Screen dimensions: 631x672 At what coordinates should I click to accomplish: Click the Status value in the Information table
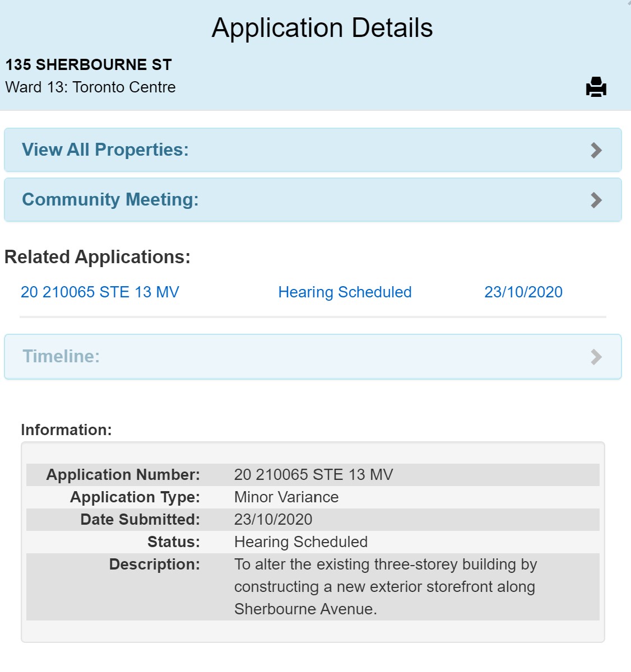300,542
